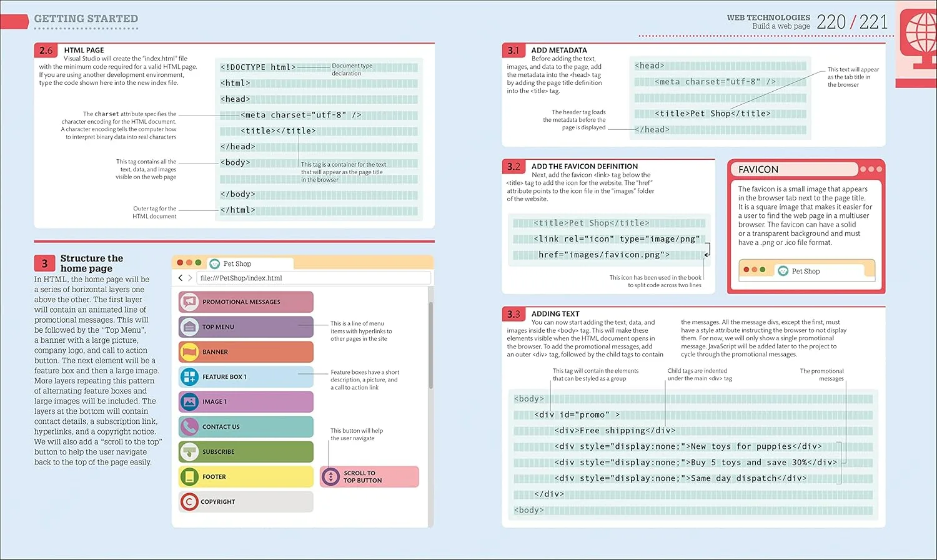Image resolution: width=937 pixels, height=560 pixels.
Task: Toggle the red dot in the browser mockup
Action: coord(180,262)
